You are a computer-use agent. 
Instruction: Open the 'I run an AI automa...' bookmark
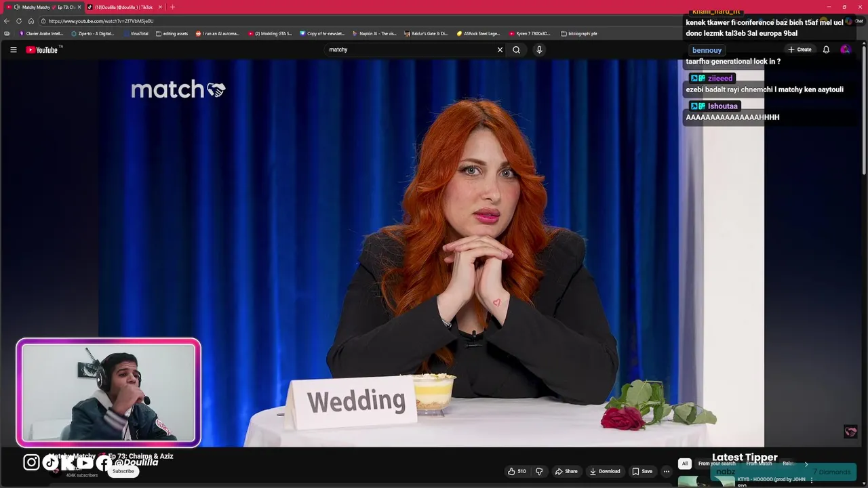coord(218,33)
